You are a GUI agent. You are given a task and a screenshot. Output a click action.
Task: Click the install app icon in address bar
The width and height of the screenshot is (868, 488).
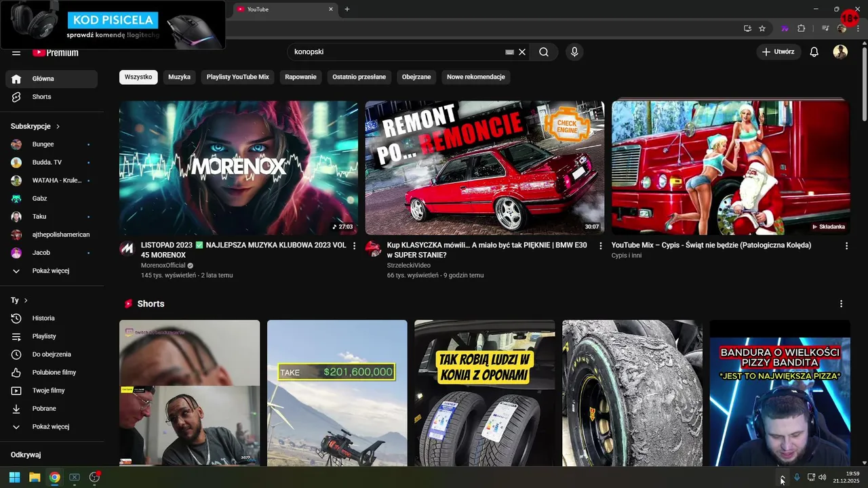[x=747, y=28]
